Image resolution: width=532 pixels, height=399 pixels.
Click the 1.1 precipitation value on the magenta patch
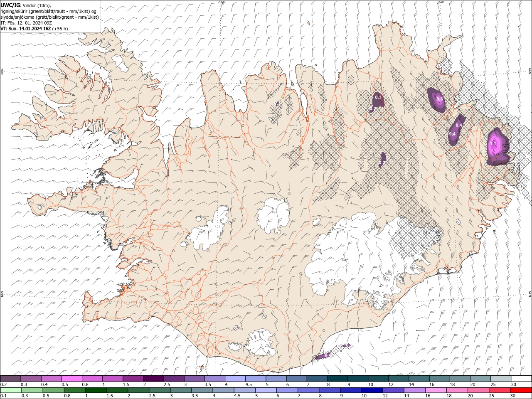(x=493, y=144)
